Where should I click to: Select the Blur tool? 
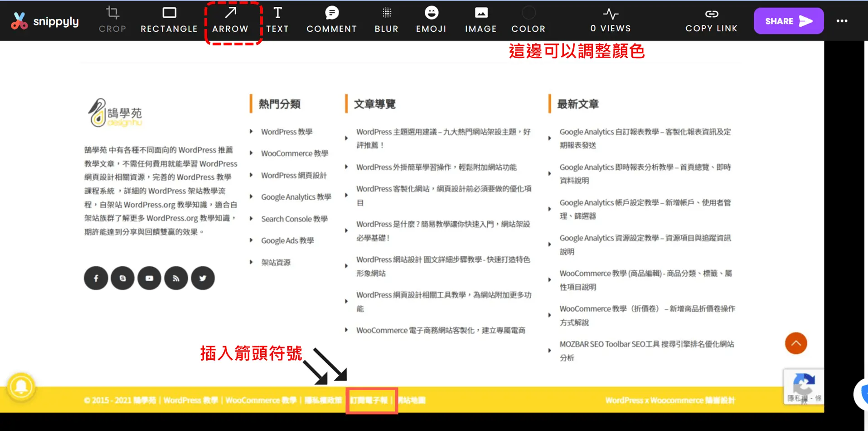pyautogui.click(x=386, y=20)
